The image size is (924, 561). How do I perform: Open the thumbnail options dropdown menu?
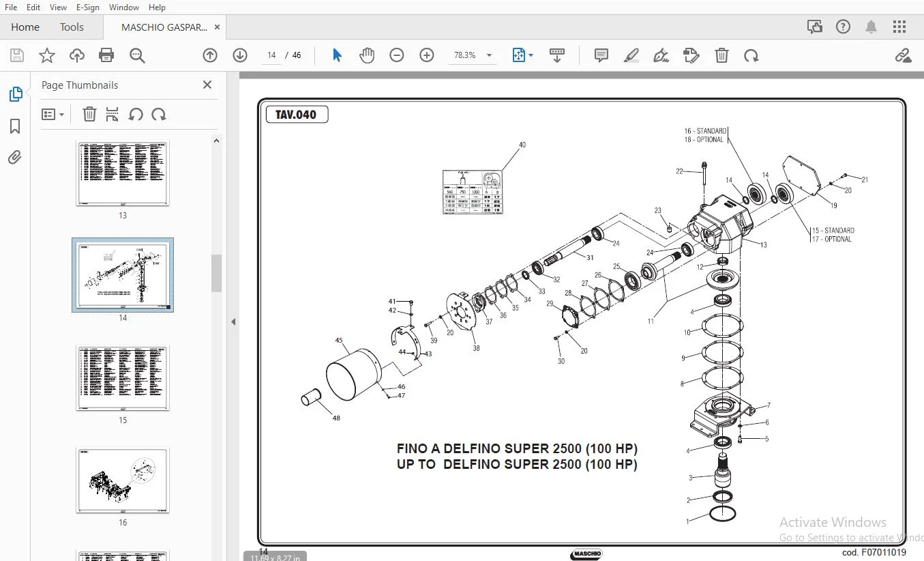pyautogui.click(x=53, y=115)
